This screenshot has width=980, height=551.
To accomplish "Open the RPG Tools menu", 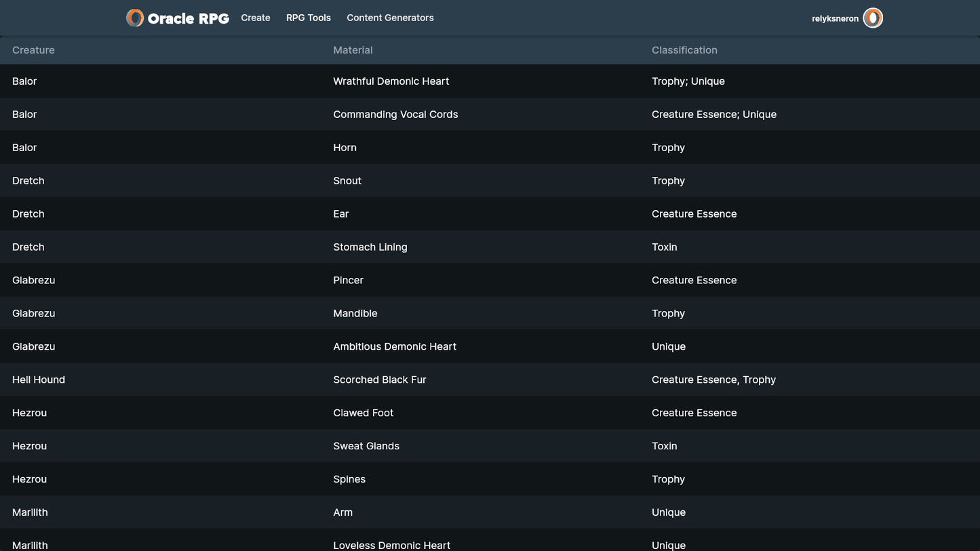I will coord(309,18).
